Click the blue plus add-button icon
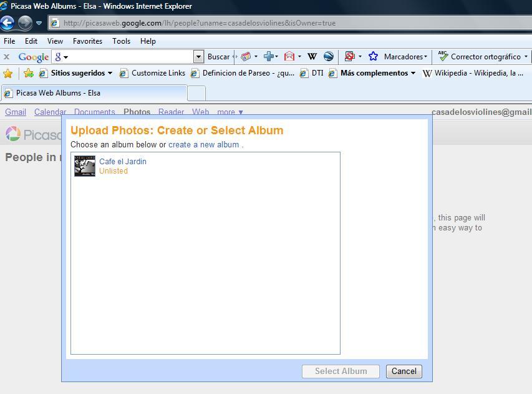Image resolution: width=532 pixels, height=394 pixels. [x=269, y=56]
